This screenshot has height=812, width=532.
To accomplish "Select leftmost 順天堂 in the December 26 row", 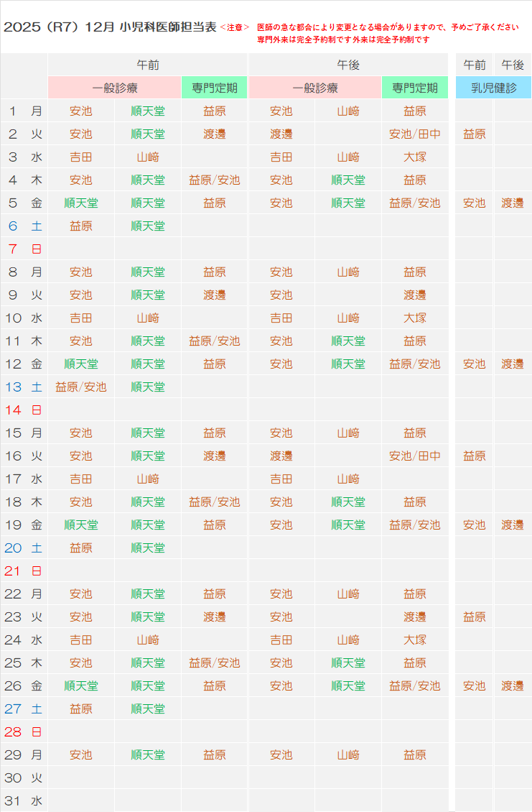I will tap(81, 686).
